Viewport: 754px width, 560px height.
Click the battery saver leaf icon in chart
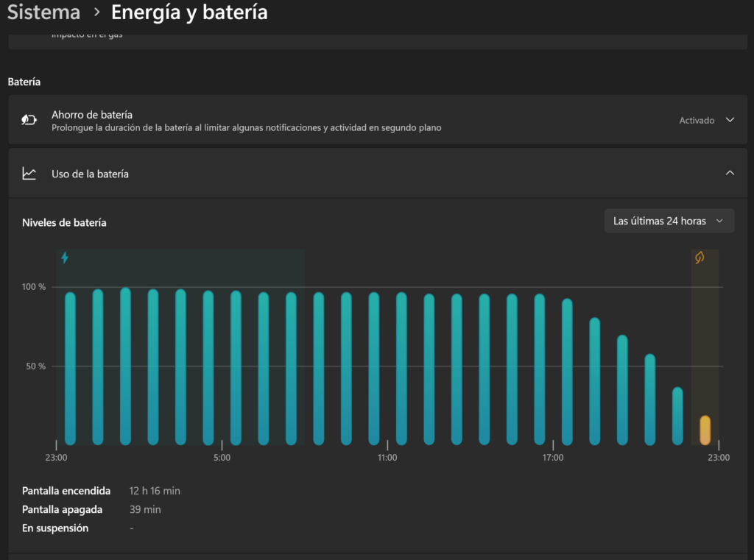click(700, 258)
